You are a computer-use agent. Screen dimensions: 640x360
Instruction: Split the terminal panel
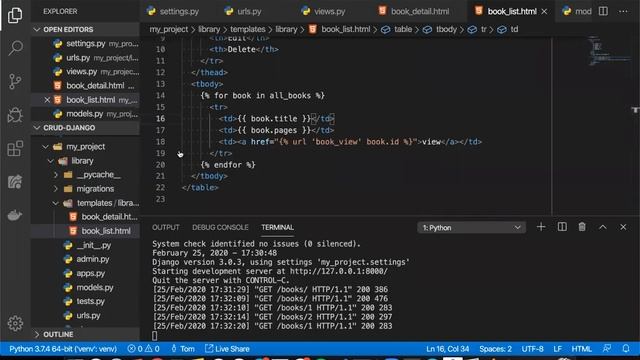point(562,227)
